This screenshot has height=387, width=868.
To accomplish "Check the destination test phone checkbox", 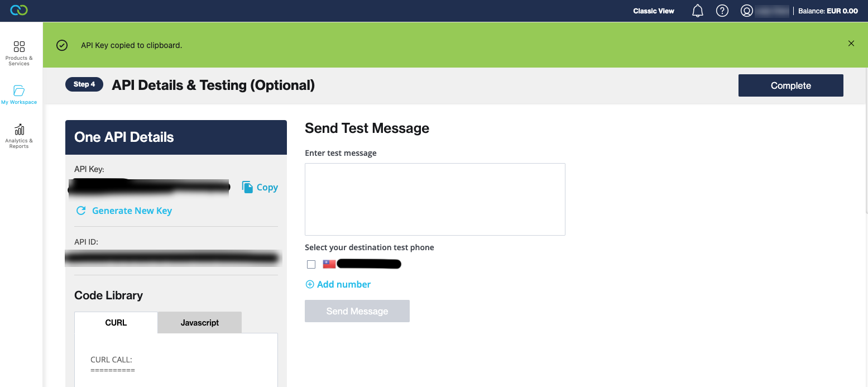I will pyautogui.click(x=311, y=265).
